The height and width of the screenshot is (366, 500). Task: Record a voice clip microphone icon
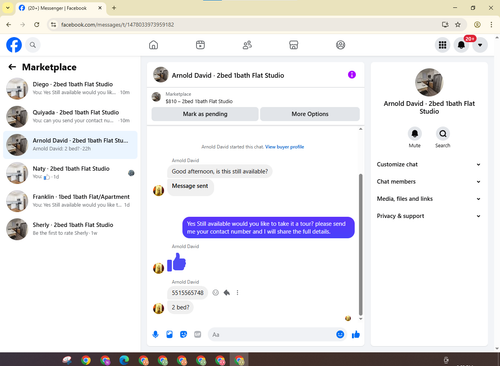(x=155, y=334)
